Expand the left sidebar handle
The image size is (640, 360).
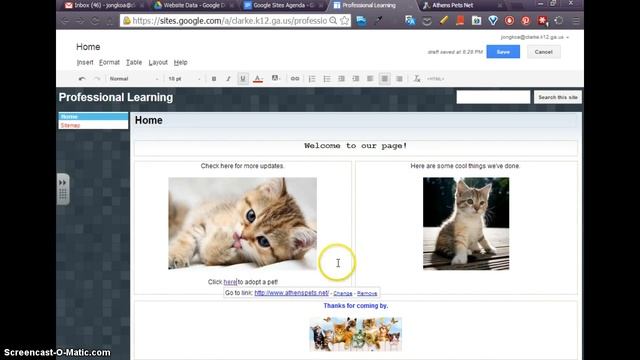[62, 189]
